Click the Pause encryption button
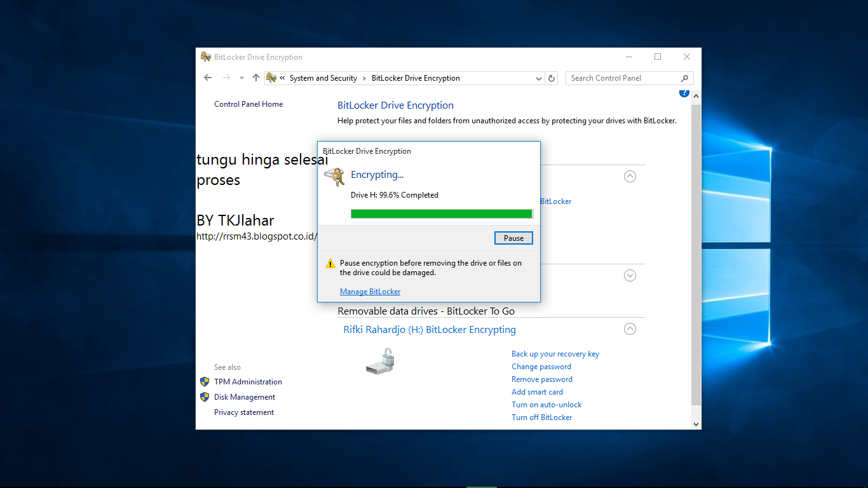The width and height of the screenshot is (868, 488). [513, 238]
